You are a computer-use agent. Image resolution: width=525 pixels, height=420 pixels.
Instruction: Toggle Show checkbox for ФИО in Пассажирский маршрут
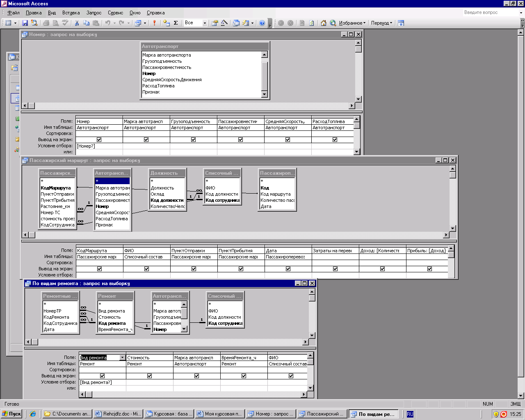(146, 269)
